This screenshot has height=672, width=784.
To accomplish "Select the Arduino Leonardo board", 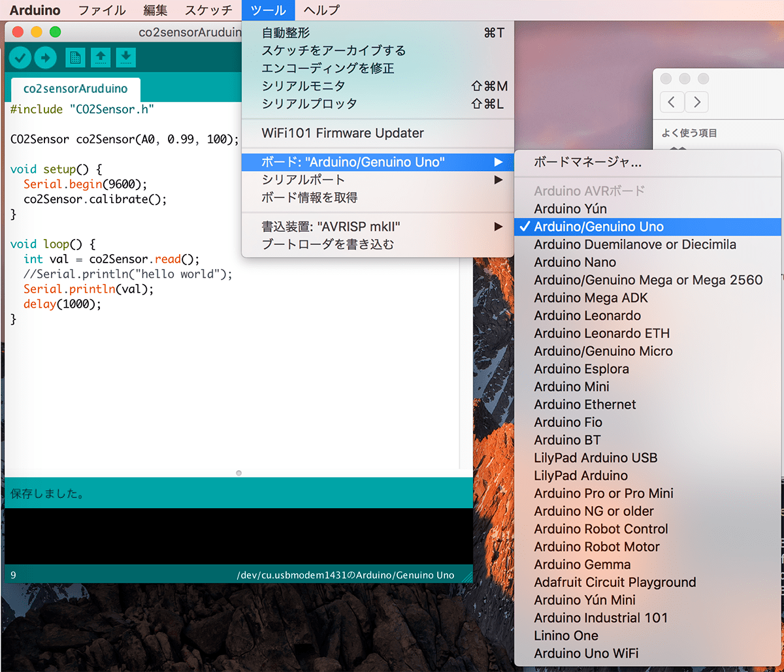I will click(x=648, y=315).
